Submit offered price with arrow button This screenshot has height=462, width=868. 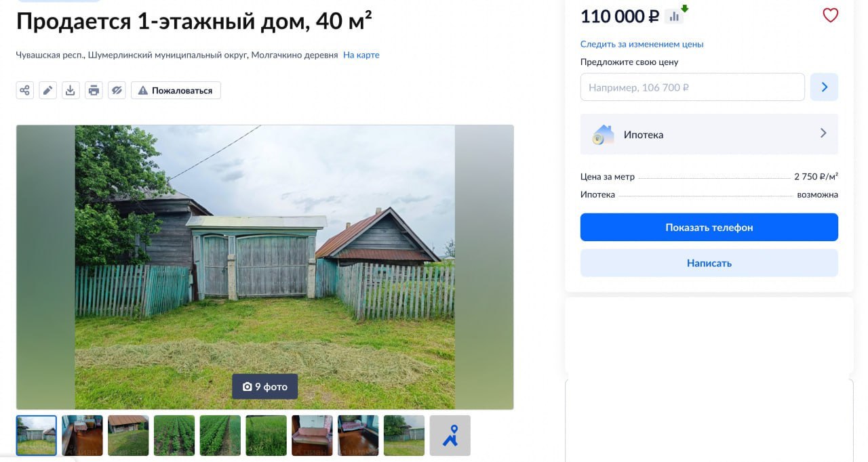[x=824, y=87]
